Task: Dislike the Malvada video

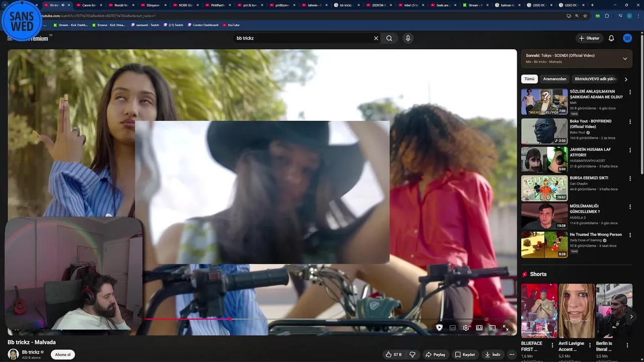Action: [413, 354]
